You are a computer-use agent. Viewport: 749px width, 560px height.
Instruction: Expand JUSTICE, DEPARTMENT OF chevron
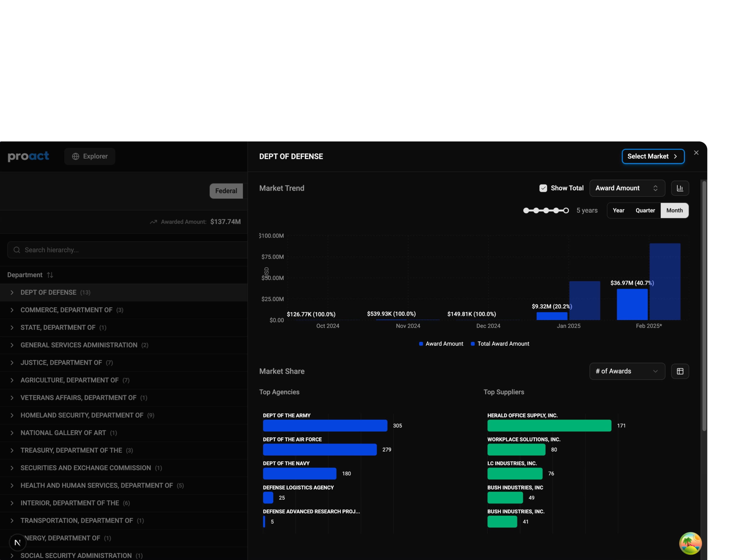[x=12, y=363]
